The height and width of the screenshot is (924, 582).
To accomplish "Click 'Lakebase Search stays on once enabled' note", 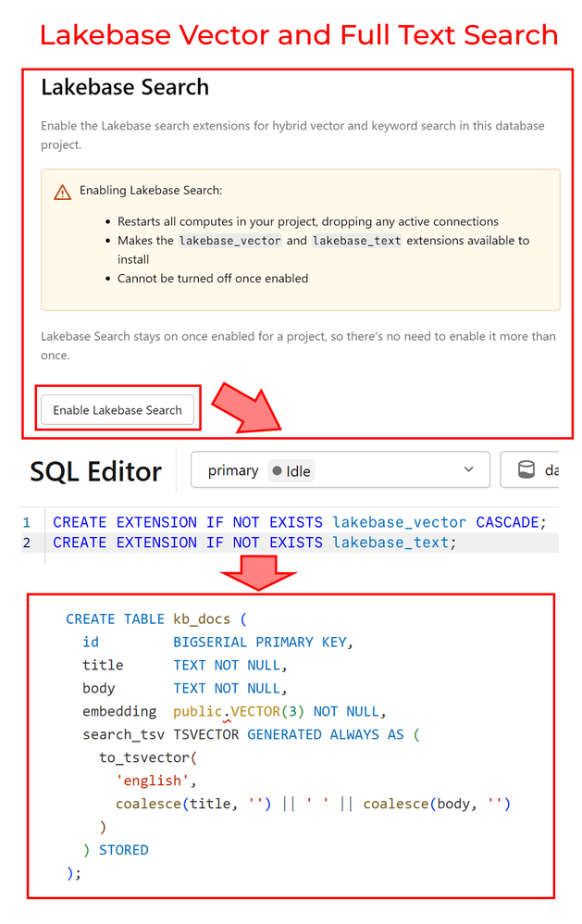I will click(298, 345).
